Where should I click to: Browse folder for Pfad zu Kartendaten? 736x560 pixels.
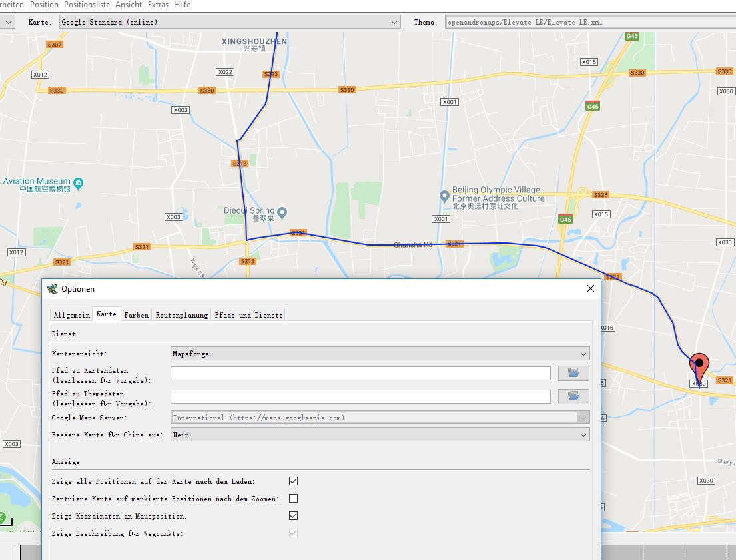pyautogui.click(x=573, y=373)
